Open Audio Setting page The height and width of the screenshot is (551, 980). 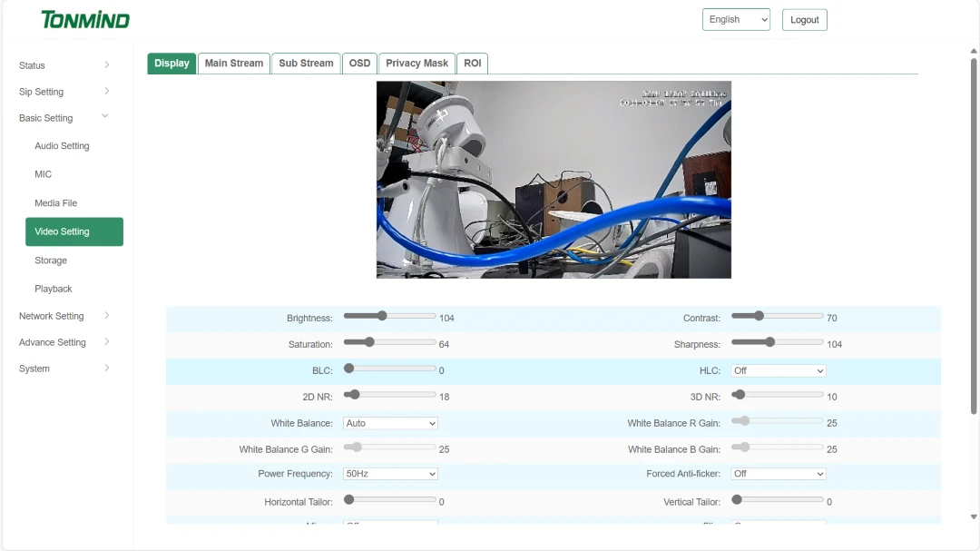(62, 146)
